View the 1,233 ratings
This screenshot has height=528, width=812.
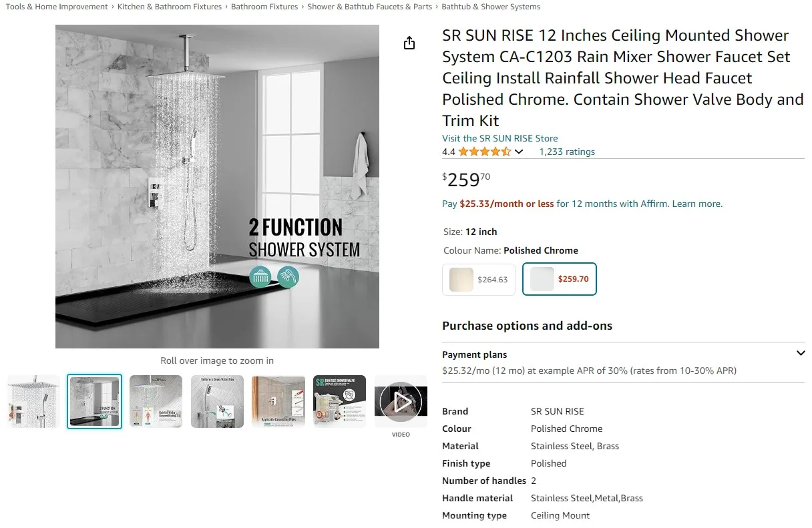[566, 152]
